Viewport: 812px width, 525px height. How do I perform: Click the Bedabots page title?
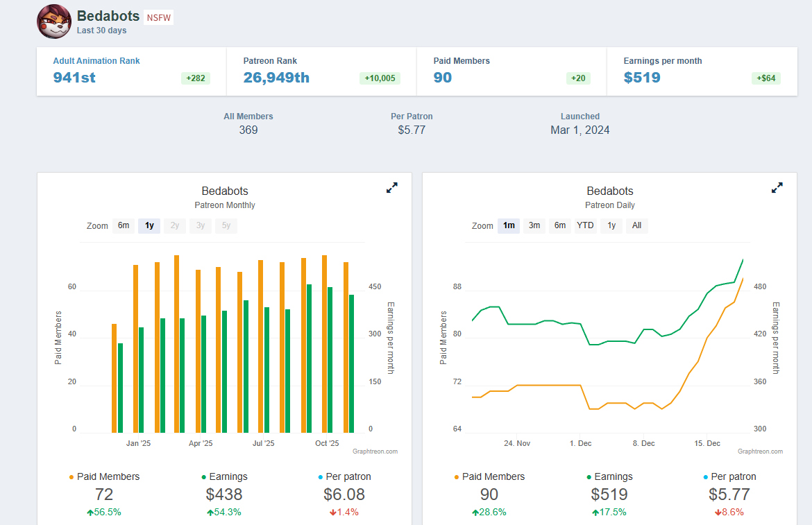pyautogui.click(x=108, y=16)
